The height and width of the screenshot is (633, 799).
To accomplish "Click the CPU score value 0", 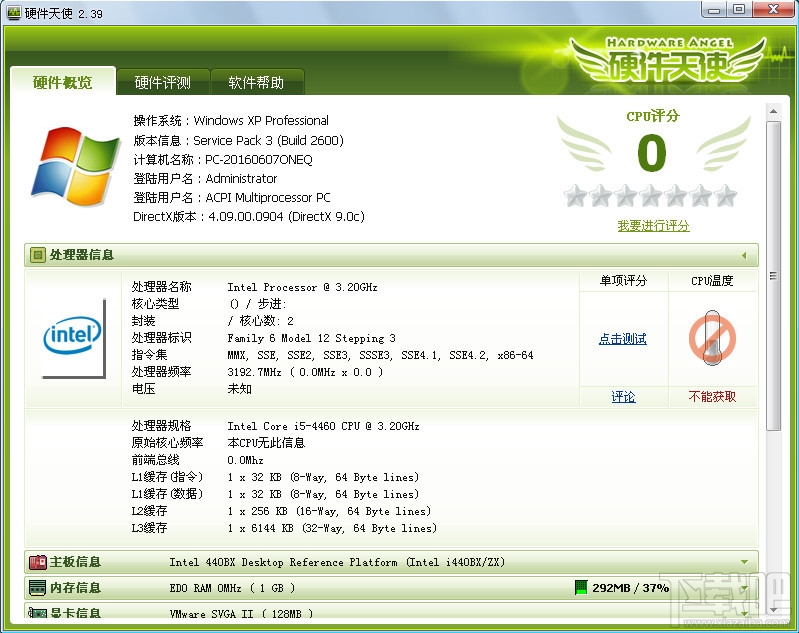I will point(652,153).
